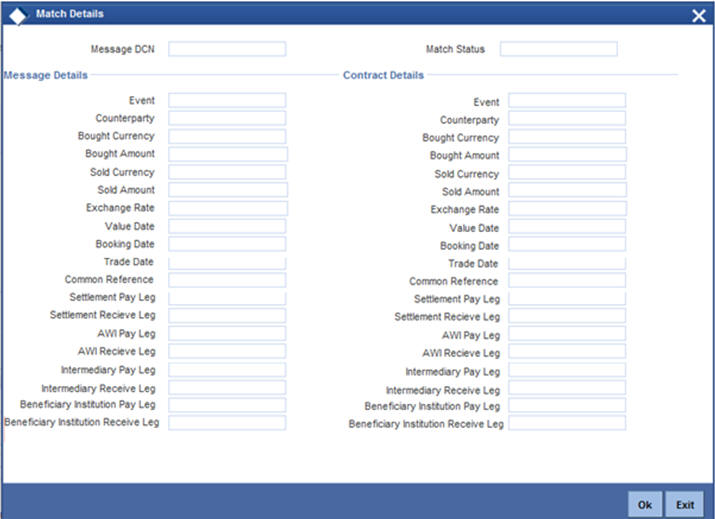
Task: Select Message Details Exchange Rate field
Action: click(x=228, y=208)
